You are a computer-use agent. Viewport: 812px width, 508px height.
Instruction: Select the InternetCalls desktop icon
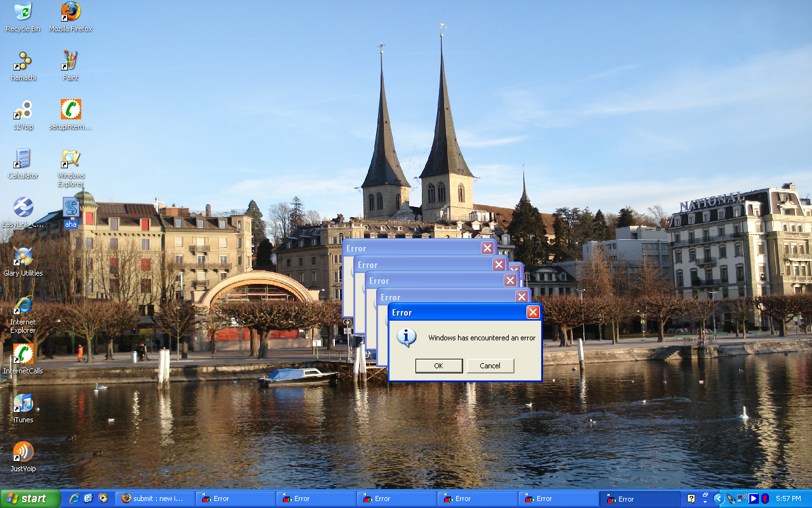pos(23,359)
